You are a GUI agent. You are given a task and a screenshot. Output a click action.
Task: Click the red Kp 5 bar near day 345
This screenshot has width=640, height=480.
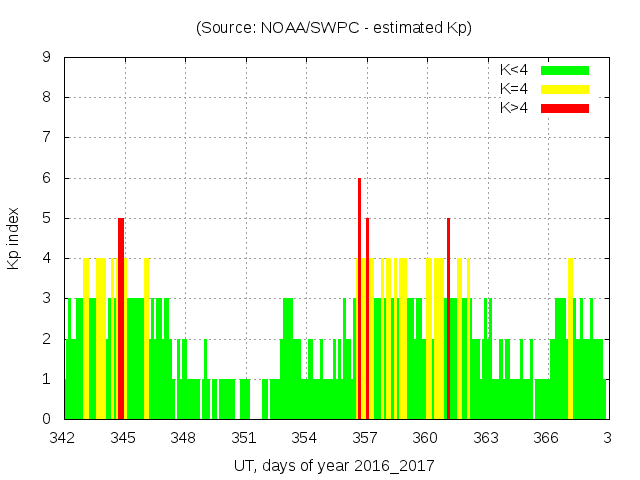point(121,320)
